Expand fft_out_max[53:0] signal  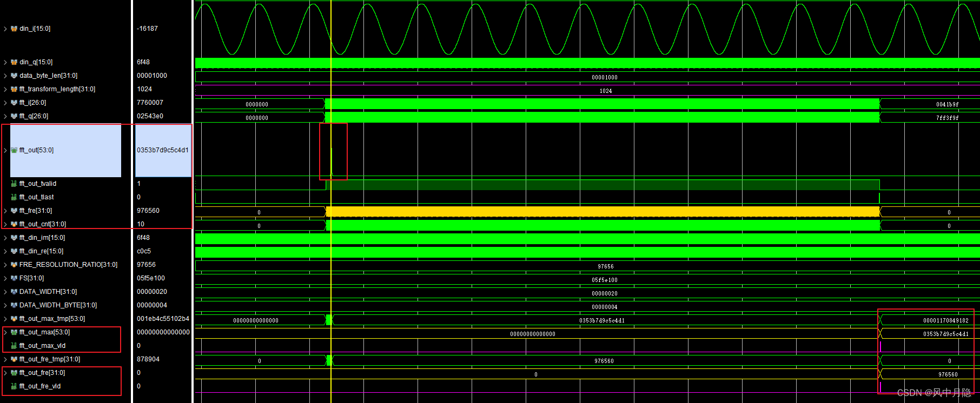5,332
